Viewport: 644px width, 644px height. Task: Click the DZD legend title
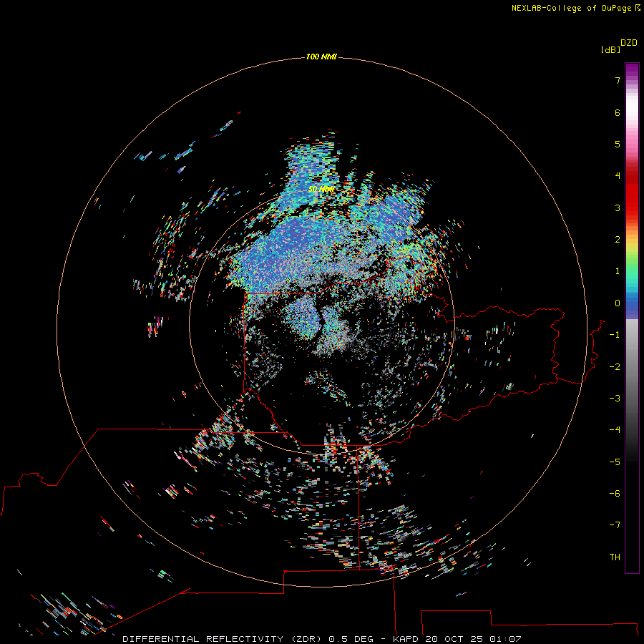coord(629,43)
